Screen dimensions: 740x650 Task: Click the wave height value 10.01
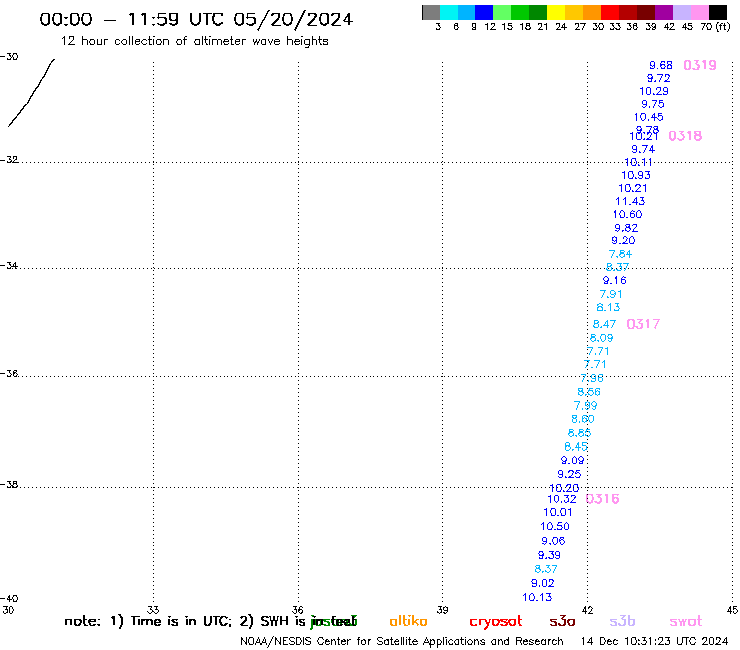(x=557, y=512)
